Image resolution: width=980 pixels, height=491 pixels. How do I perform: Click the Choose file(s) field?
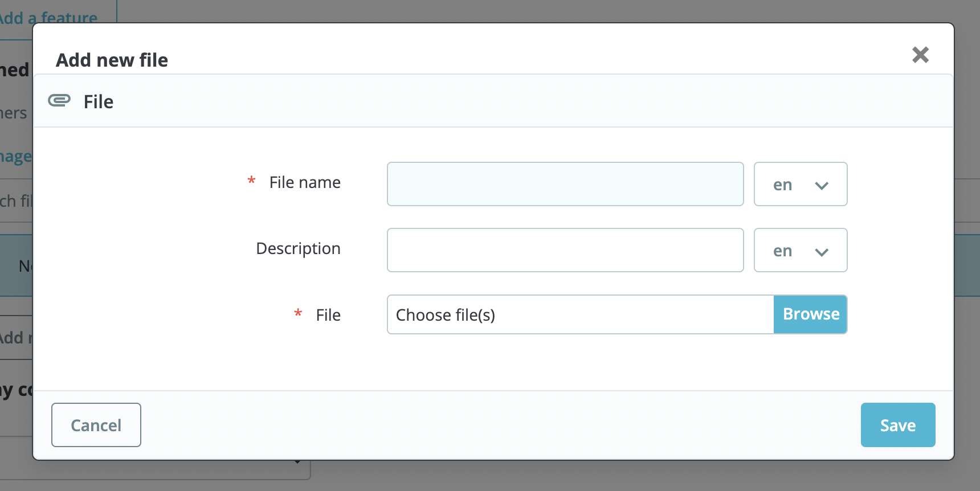[x=580, y=314]
